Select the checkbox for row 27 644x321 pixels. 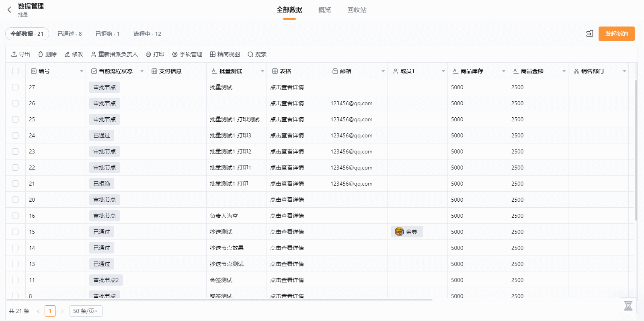click(x=15, y=87)
